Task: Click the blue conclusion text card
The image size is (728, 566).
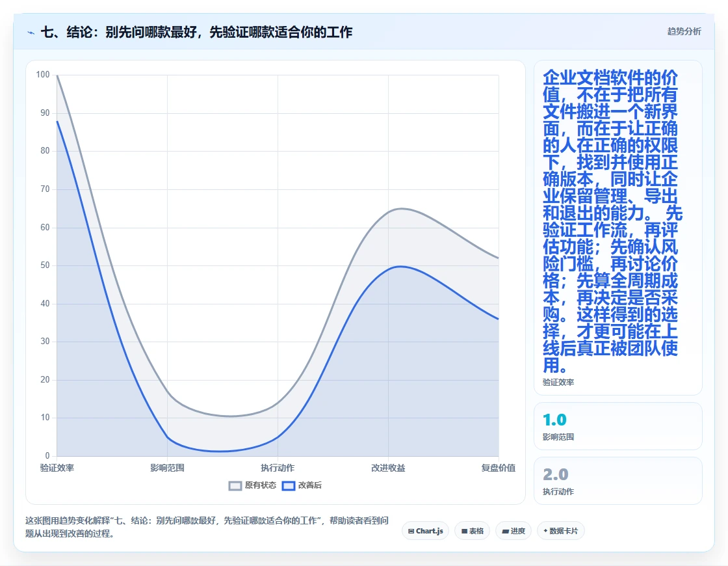Action: click(x=618, y=228)
